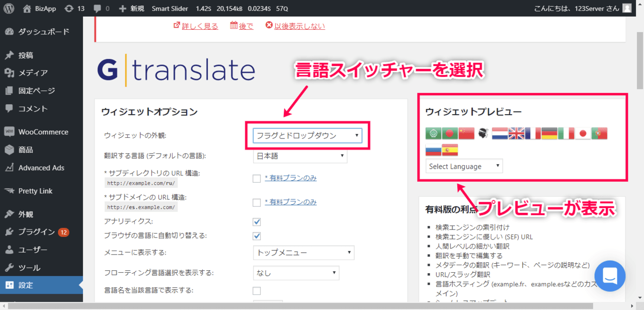Click the French flag in preview
Image resolution: width=644 pixels, height=310 pixels.
(533, 133)
